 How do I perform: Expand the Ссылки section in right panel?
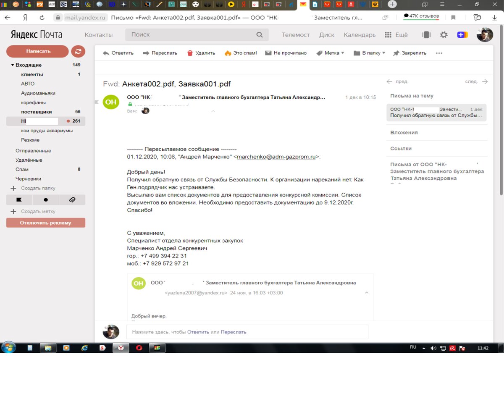[x=401, y=148]
